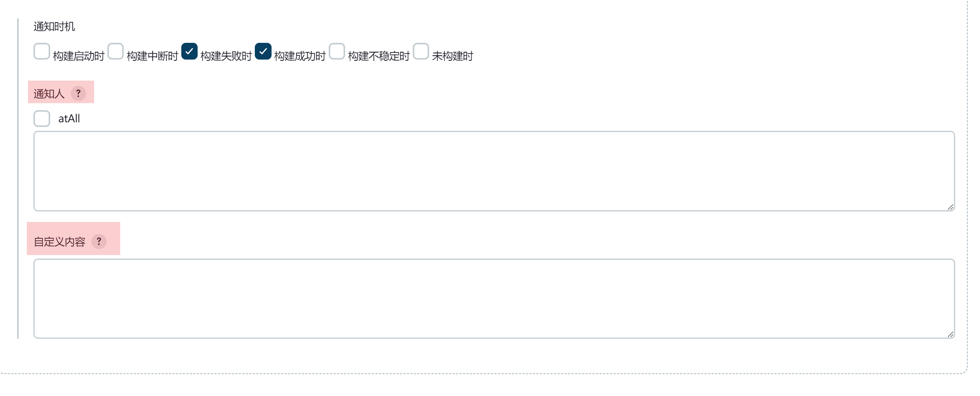Image resolution: width=980 pixels, height=396 pixels.
Task: Select the 构建不稳定时 label text
Action: coord(379,56)
